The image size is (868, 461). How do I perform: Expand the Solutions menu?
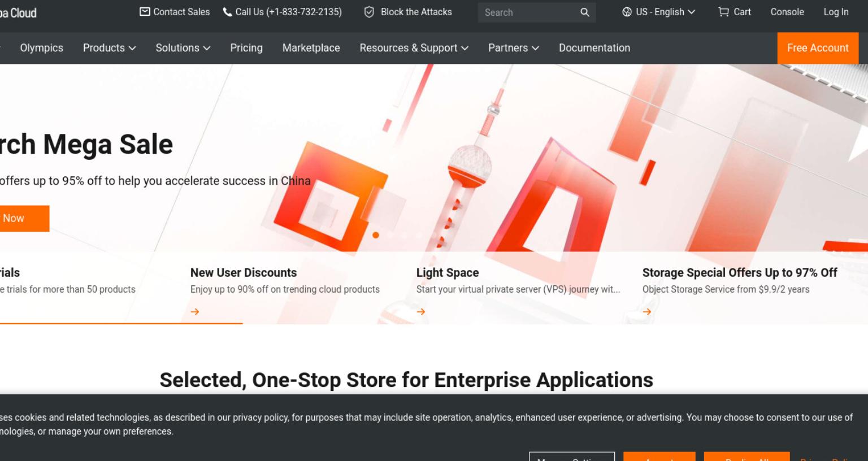tap(183, 48)
